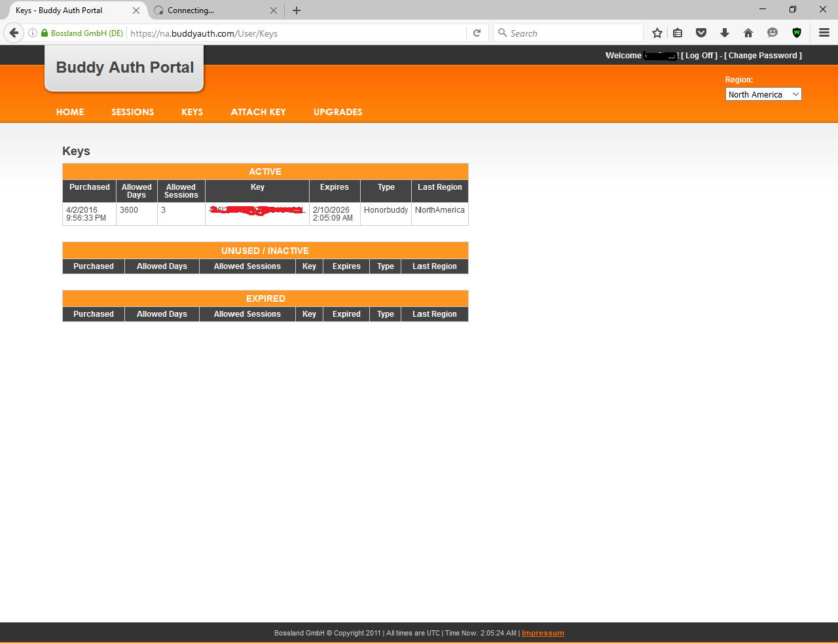The height and width of the screenshot is (644, 838).
Task: Open the green shield extension icon
Action: pyautogui.click(x=797, y=33)
